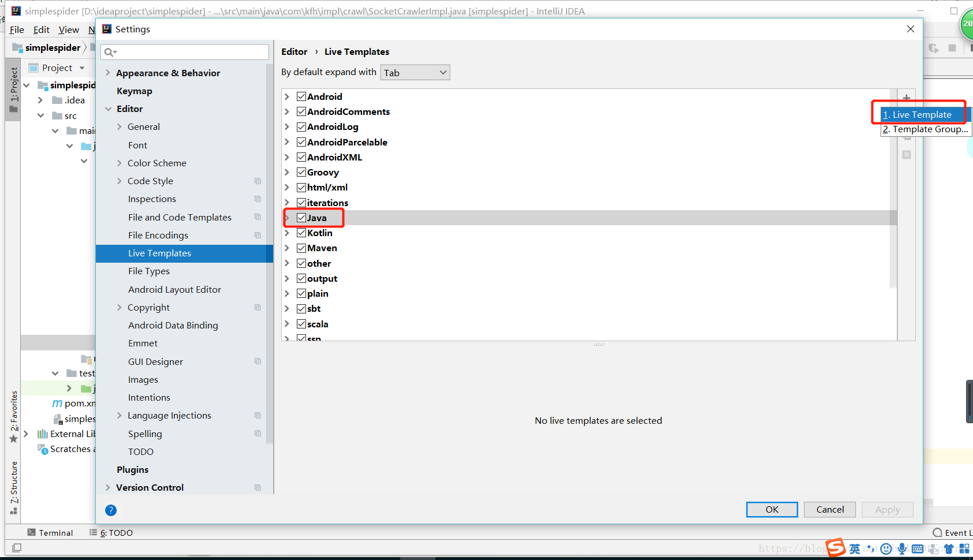This screenshot has height=560, width=973.
Task: Switch to the 6: TODO tool window tab
Action: point(111,533)
